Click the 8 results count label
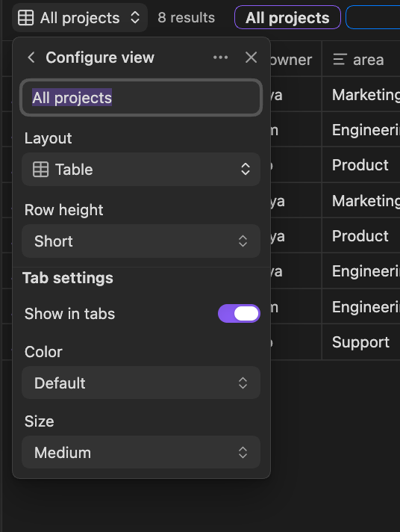Viewport: 400px width, 532px height. click(x=186, y=18)
